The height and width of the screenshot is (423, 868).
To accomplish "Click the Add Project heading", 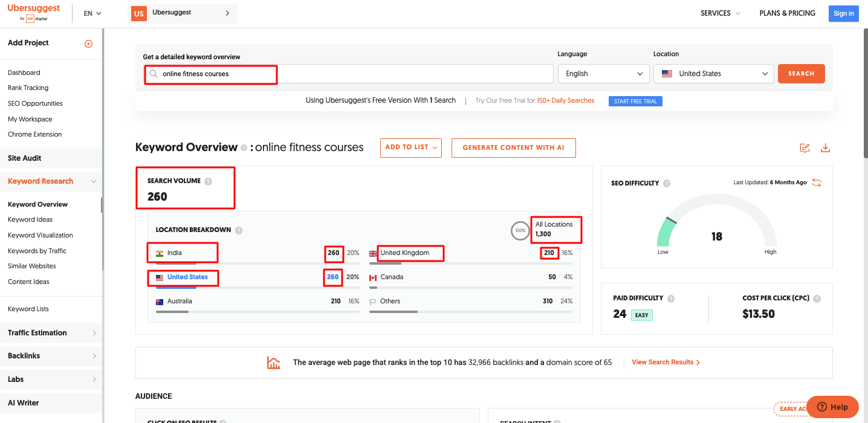I will pyautogui.click(x=28, y=43).
